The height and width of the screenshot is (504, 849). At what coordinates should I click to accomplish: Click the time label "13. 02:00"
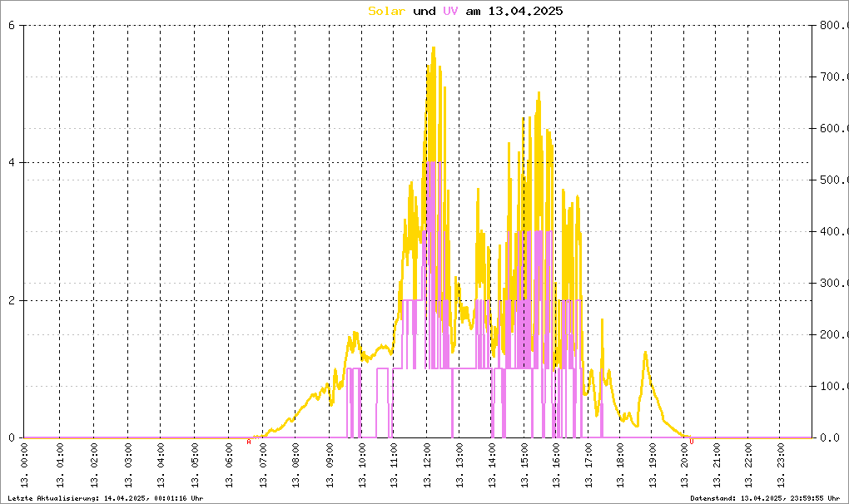pos(94,466)
